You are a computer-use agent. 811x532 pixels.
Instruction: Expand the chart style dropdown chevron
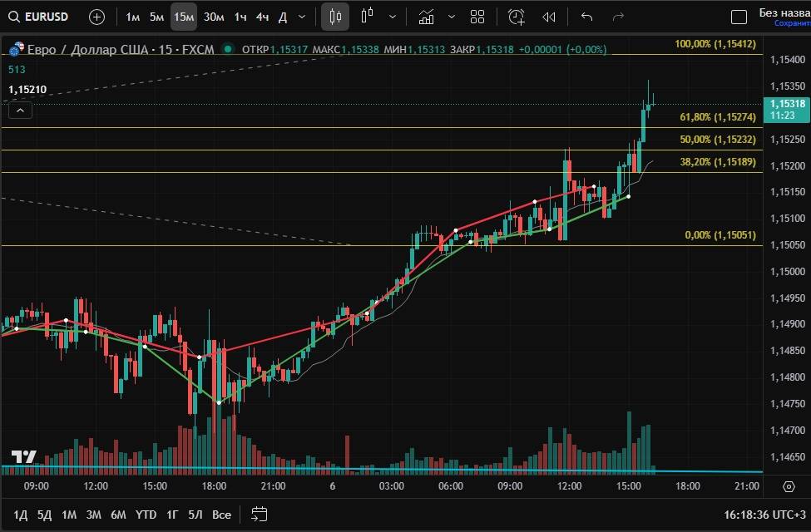click(x=393, y=17)
